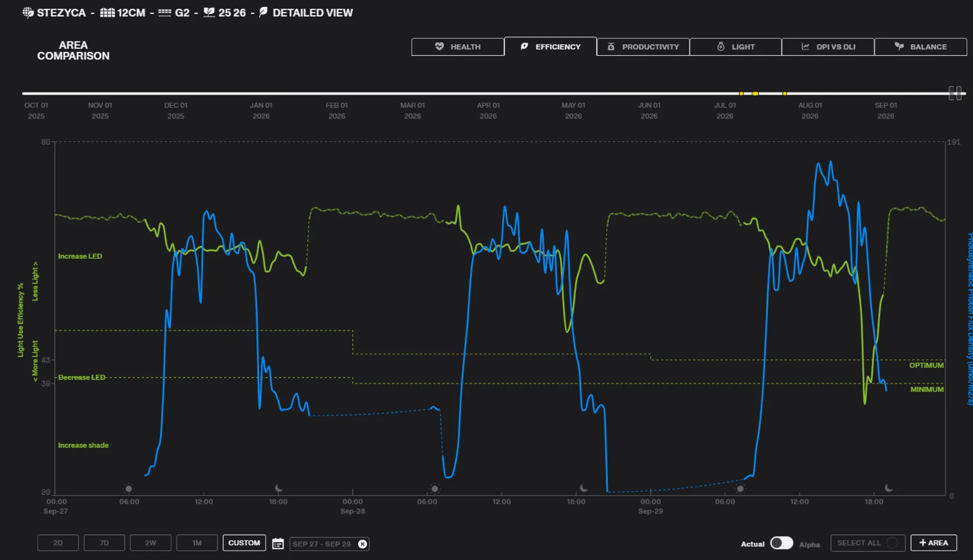Click the G2 breadcrumb label

pyautogui.click(x=182, y=13)
